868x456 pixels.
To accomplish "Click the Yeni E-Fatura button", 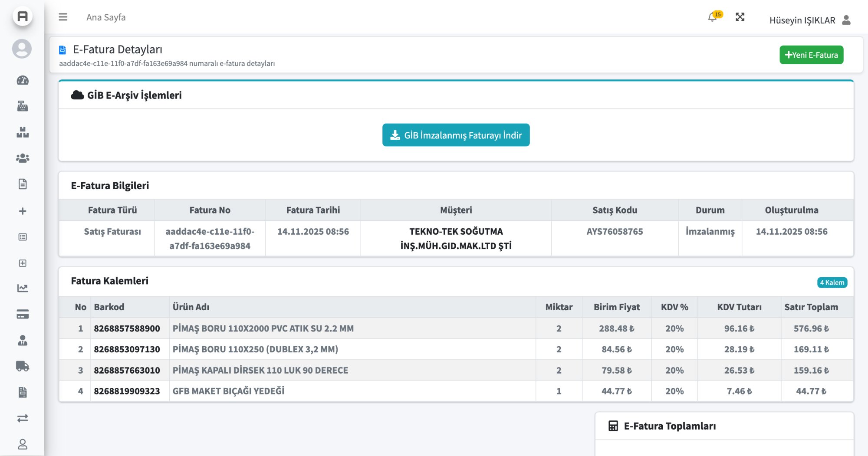I will click(811, 55).
